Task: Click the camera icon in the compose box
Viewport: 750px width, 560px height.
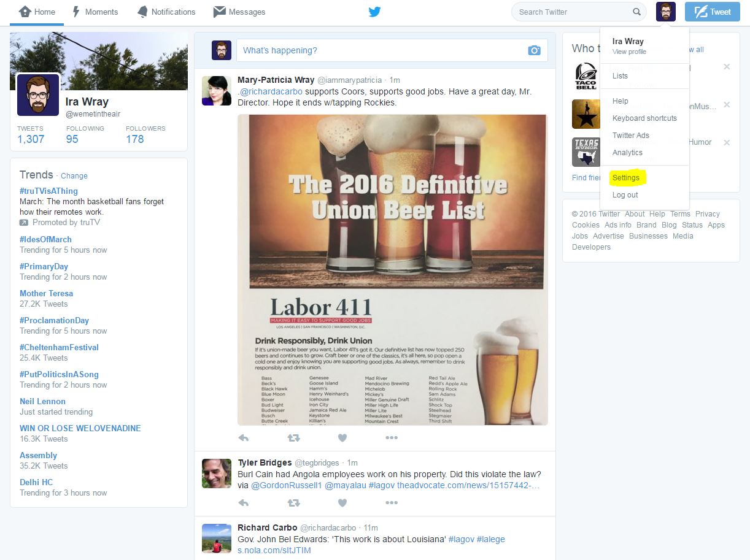Action: coord(534,50)
